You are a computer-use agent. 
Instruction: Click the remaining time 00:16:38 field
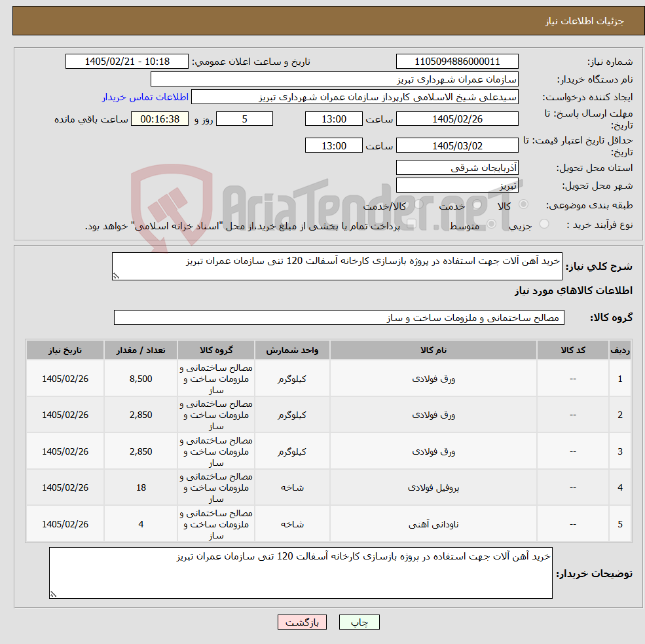pos(160,119)
